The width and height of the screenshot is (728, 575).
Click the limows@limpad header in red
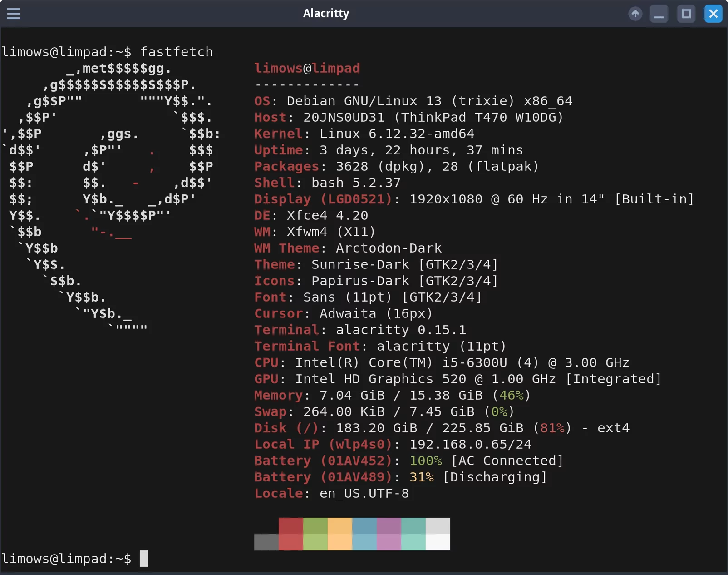pos(307,68)
